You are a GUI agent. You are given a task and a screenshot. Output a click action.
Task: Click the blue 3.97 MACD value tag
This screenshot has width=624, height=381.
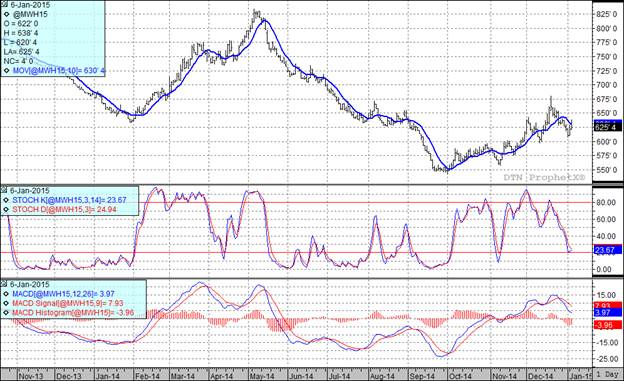click(608, 313)
